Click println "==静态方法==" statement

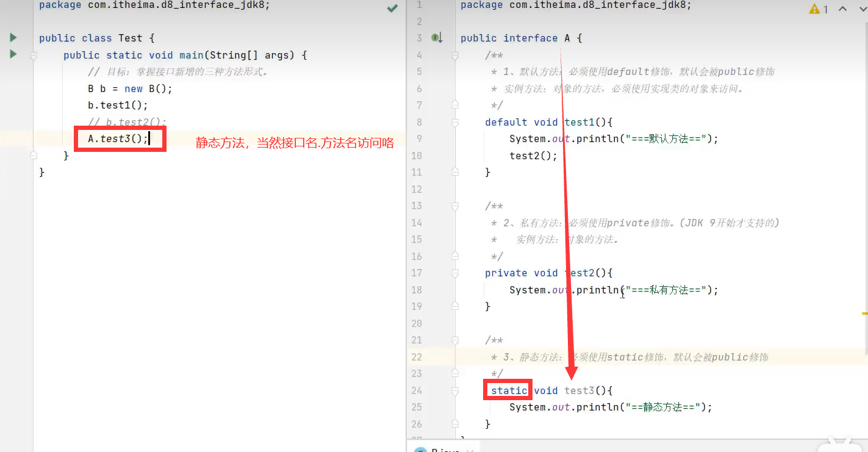point(611,407)
